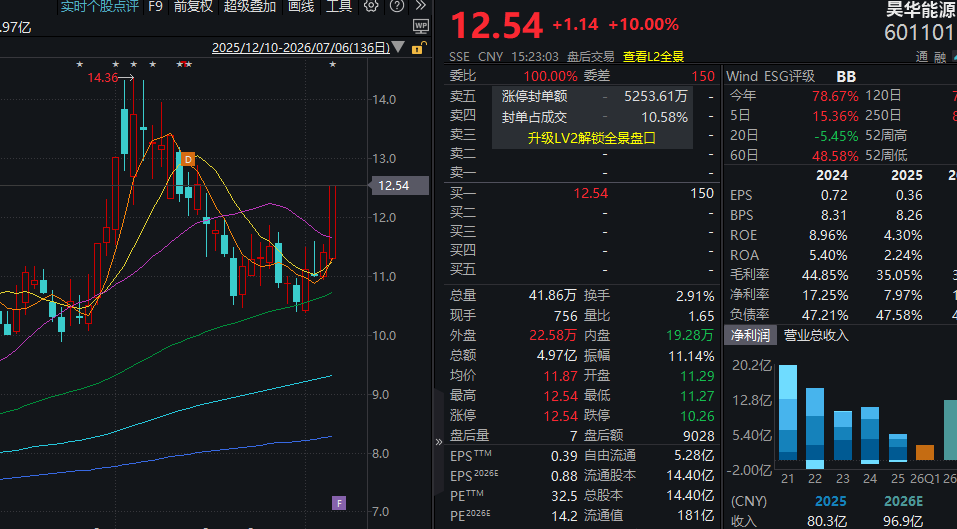The width and height of the screenshot is (957, 529).
Task: Open F9 deep data menu
Action: pyautogui.click(x=156, y=7)
